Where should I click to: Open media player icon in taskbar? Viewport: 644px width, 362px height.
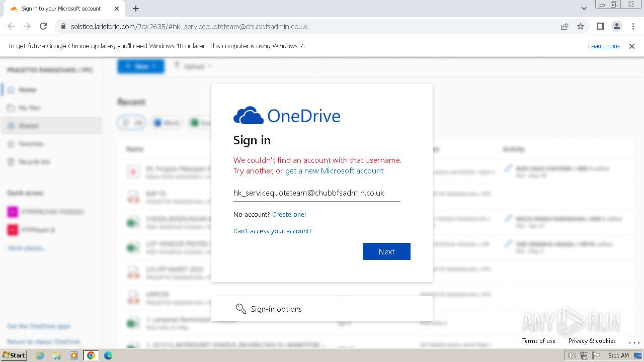74,355
